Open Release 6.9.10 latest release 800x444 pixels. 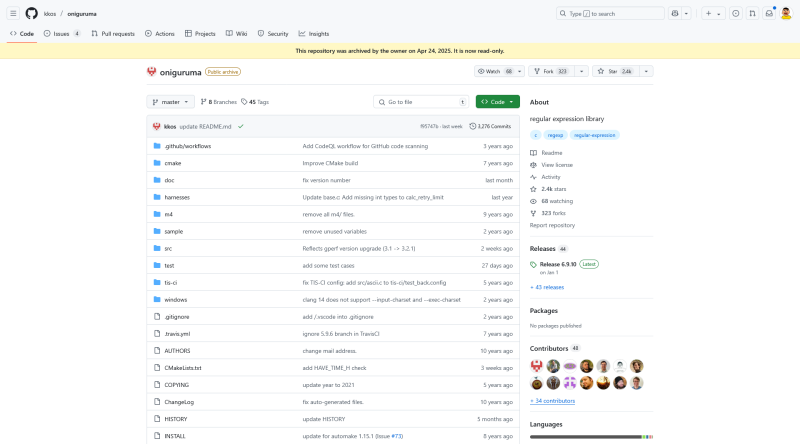(x=558, y=264)
